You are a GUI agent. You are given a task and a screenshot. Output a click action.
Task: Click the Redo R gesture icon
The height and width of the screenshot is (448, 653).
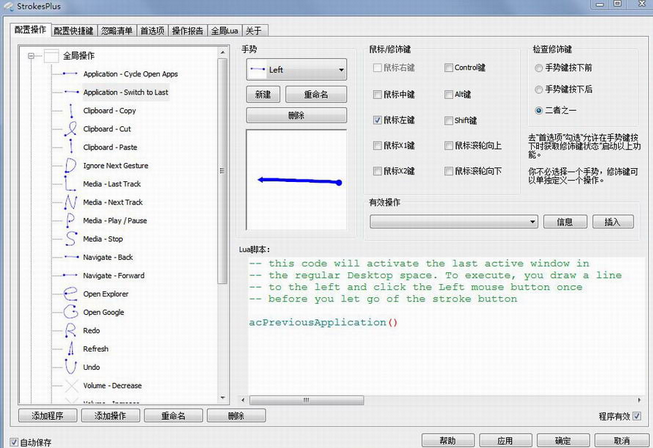pyautogui.click(x=70, y=331)
